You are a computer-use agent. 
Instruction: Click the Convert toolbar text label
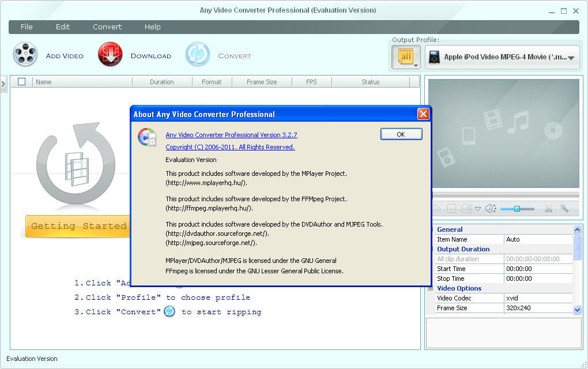235,56
